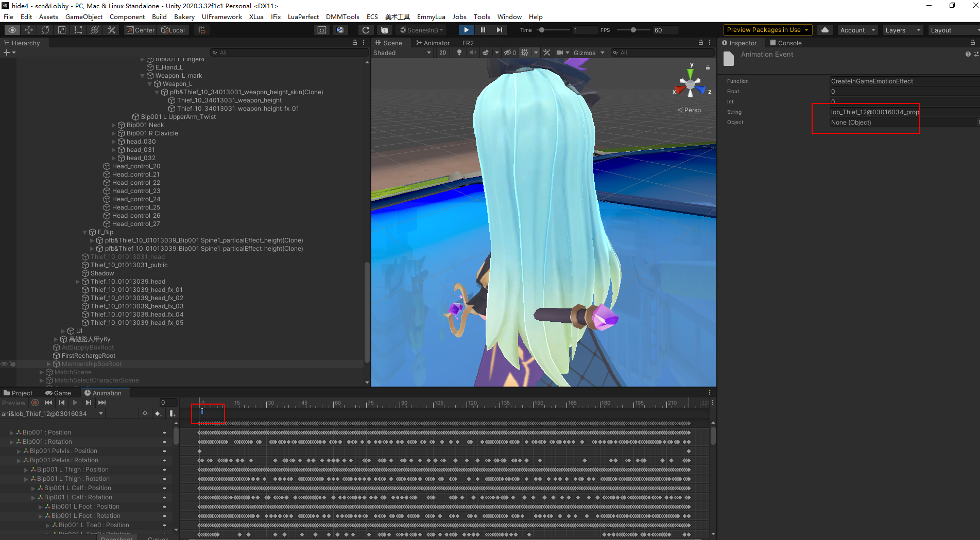Screen dimensions: 980x540
Task: Go to previous keyframe in Animation
Action: point(62,403)
